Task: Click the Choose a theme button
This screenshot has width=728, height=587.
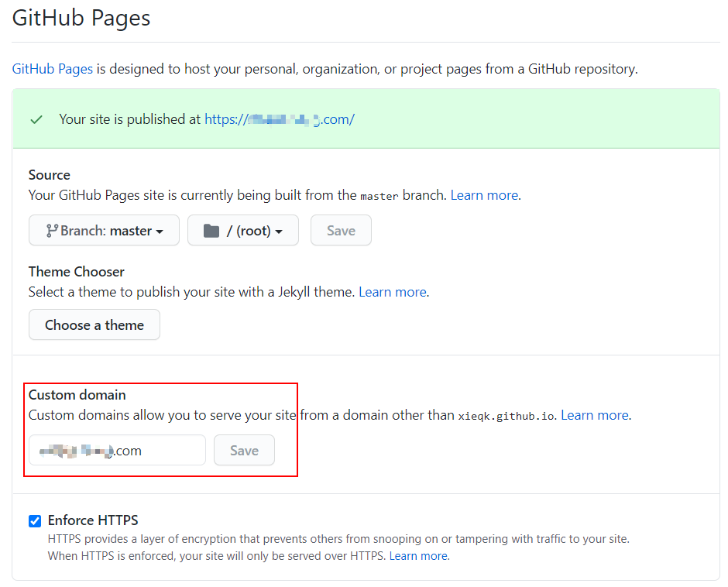Action: [94, 324]
